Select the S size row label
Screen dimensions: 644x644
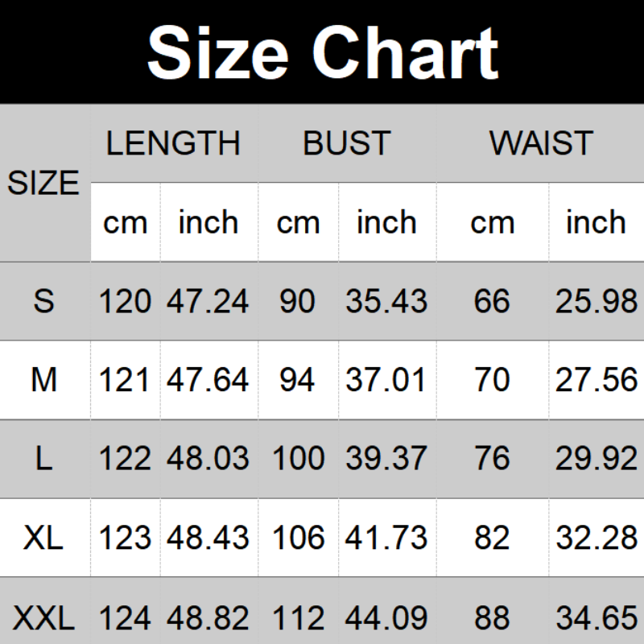44,301
